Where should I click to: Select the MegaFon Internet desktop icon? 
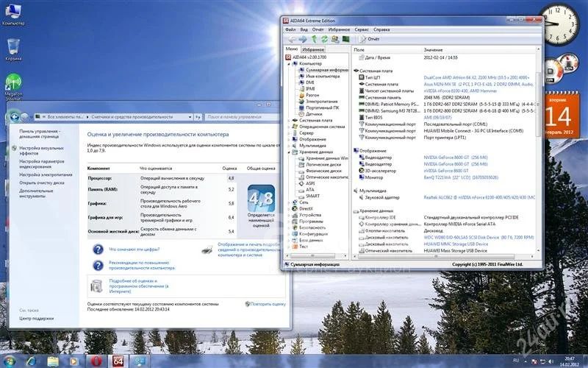(13, 87)
